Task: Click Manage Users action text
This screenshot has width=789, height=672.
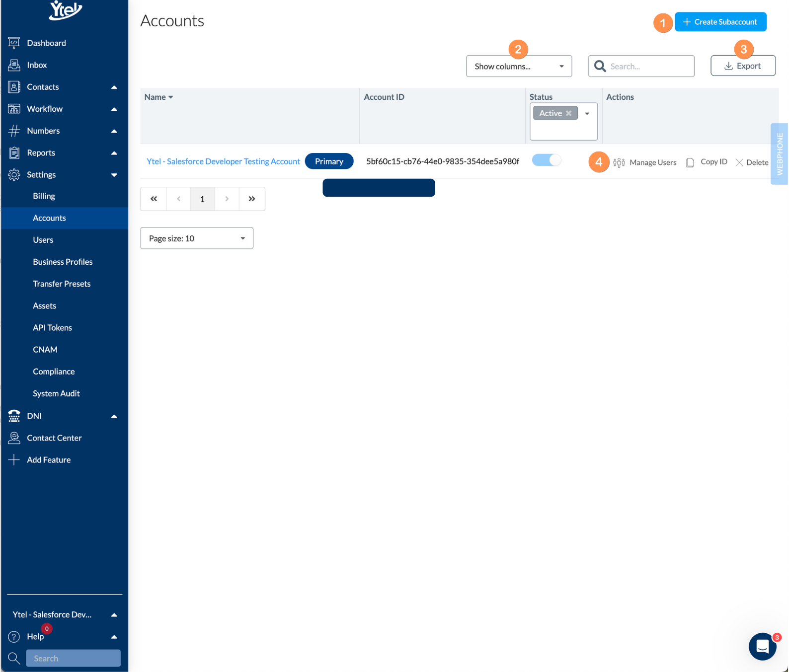Action: click(653, 162)
